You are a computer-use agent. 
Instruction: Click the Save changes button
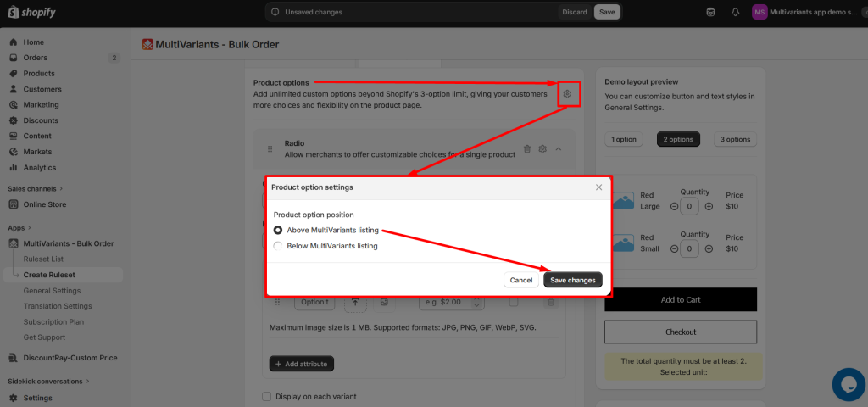coord(573,280)
